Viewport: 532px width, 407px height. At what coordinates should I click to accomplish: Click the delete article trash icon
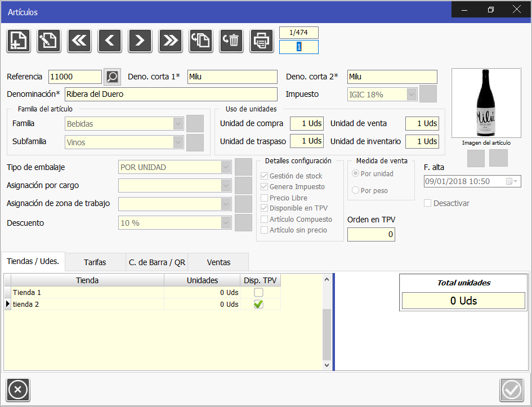(231, 41)
